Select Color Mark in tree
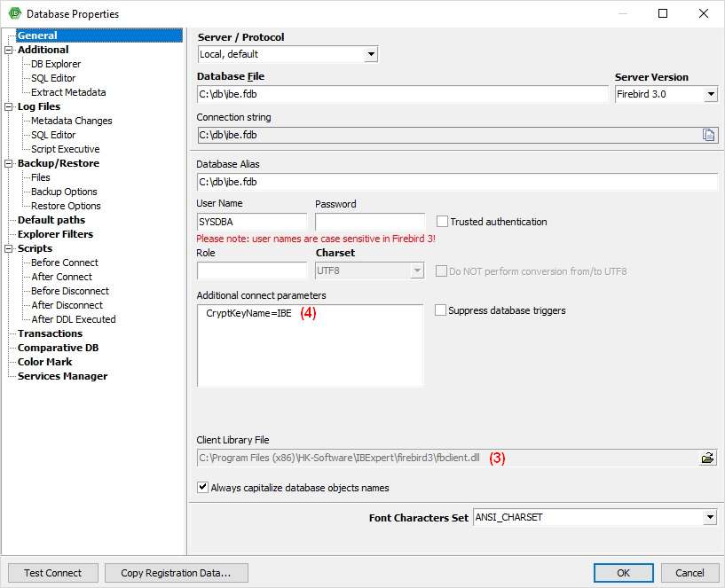Image resolution: width=725 pixels, height=588 pixels. pyautogui.click(x=45, y=362)
